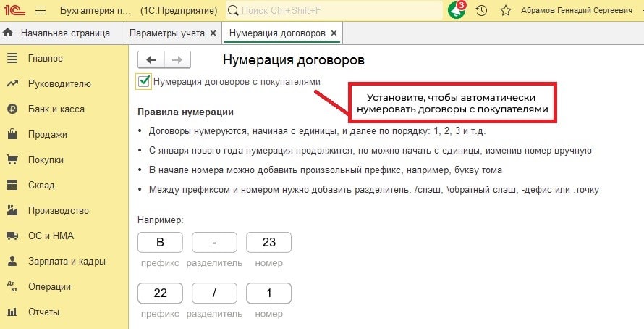Open the Главное section in sidebar
This screenshot has height=329, width=644.
click(45, 58)
